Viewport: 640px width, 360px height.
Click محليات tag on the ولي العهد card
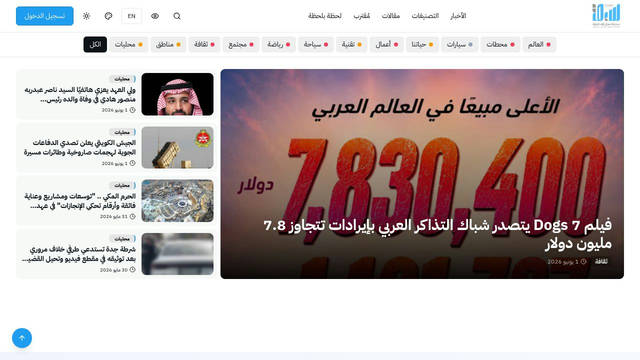pyautogui.click(x=122, y=79)
